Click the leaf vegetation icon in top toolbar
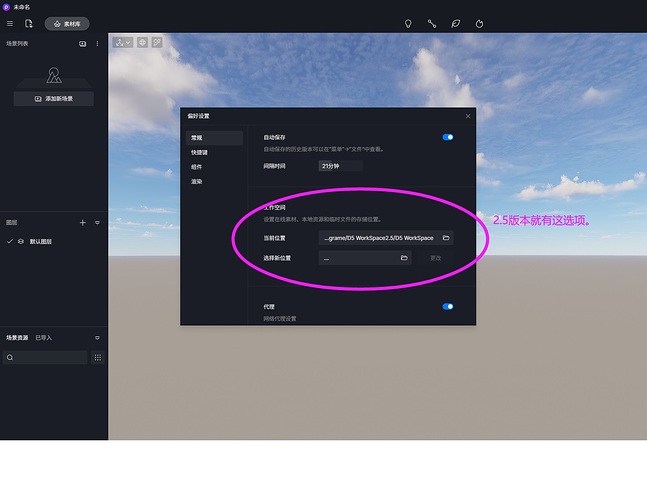 pyautogui.click(x=456, y=23)
